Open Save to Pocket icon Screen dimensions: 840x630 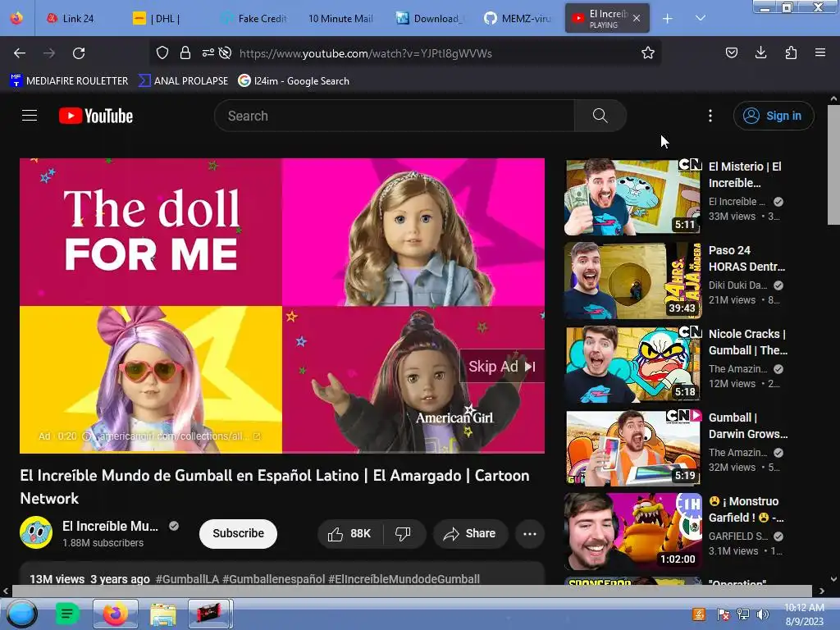click(x=731, y=52)
